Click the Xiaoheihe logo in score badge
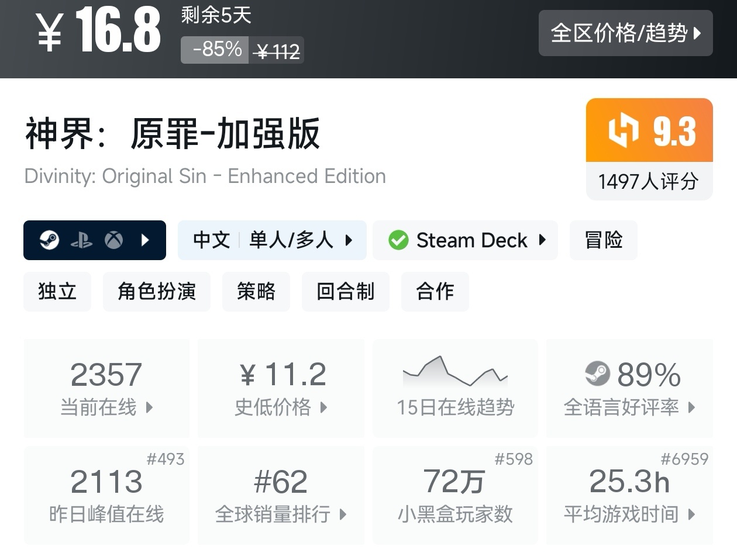This screenshot has width=737, height=560. pos(624,131)
